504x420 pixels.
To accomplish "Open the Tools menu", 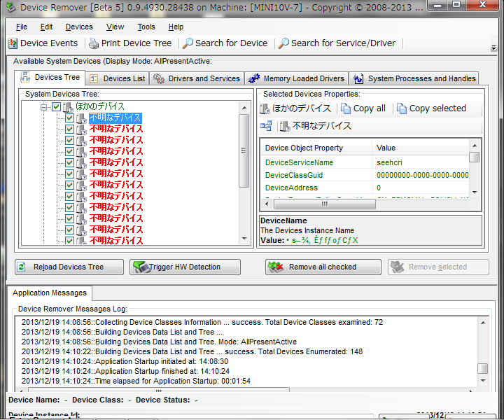I will tap(146, 27).
